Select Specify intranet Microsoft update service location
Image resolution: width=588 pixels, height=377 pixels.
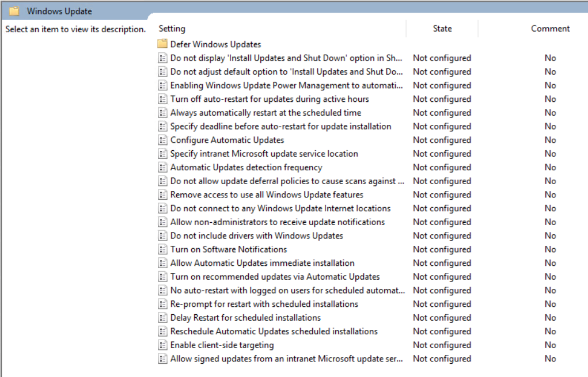point(264,154)
